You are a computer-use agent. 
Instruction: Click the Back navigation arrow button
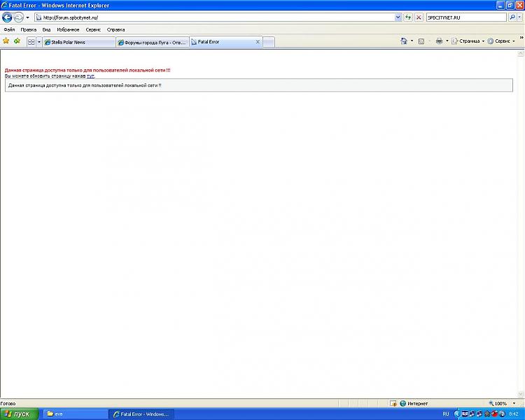(7, 17)
